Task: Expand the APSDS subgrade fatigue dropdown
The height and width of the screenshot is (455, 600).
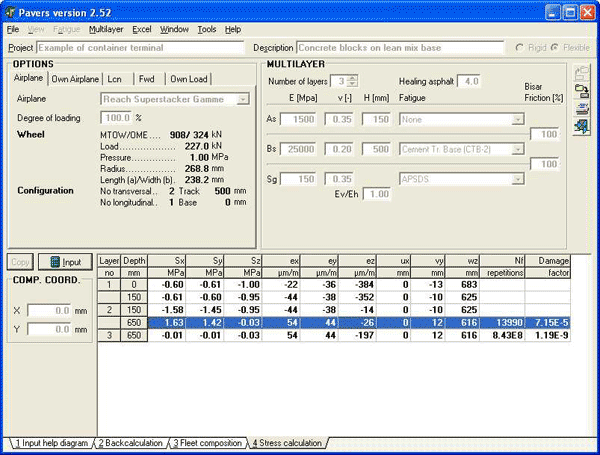Action: point(517,179)
